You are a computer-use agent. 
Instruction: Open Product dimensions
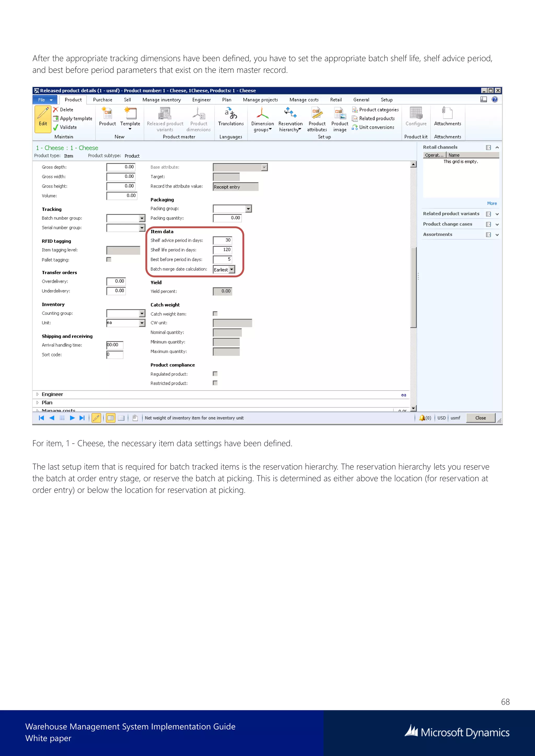coord(199,119)
